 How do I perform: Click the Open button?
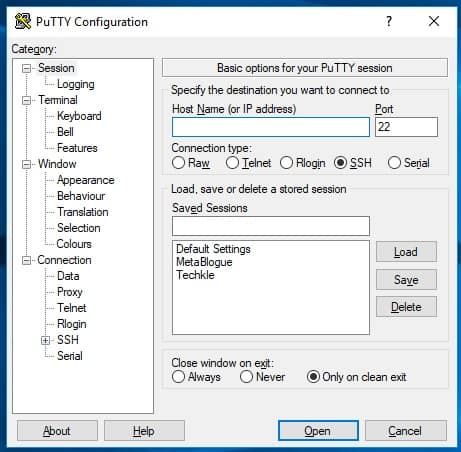tap(318, 431)
